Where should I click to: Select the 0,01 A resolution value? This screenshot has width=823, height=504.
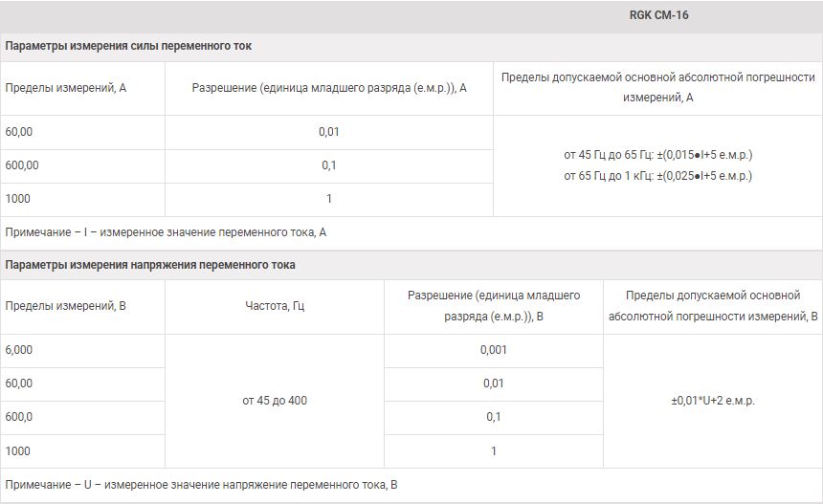[x=328, y=132]
